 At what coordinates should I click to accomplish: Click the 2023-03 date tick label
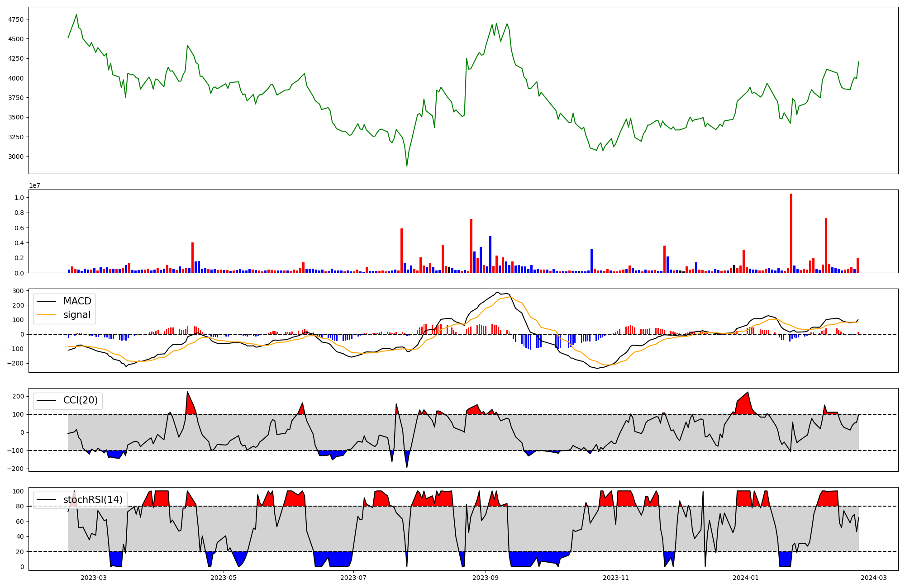coord(94,578)
